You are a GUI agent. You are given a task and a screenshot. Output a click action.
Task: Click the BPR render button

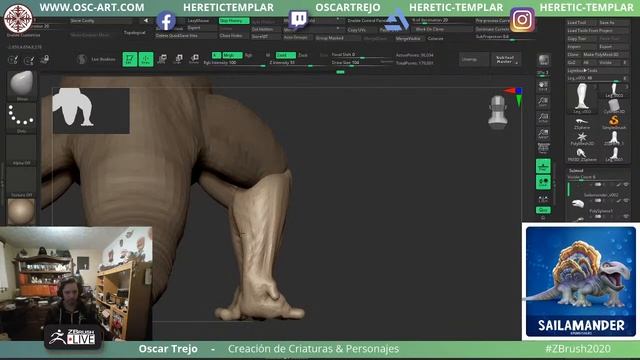point(543,60)
